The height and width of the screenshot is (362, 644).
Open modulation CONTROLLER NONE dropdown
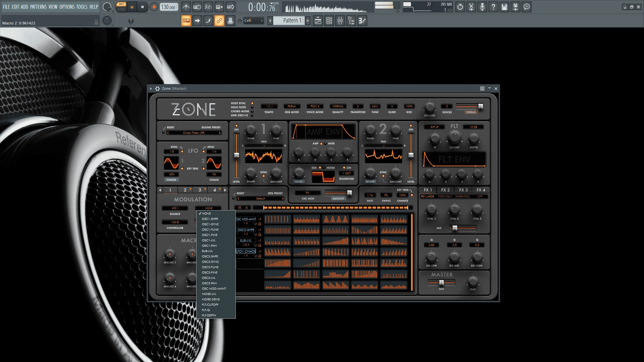pos(175,222)
